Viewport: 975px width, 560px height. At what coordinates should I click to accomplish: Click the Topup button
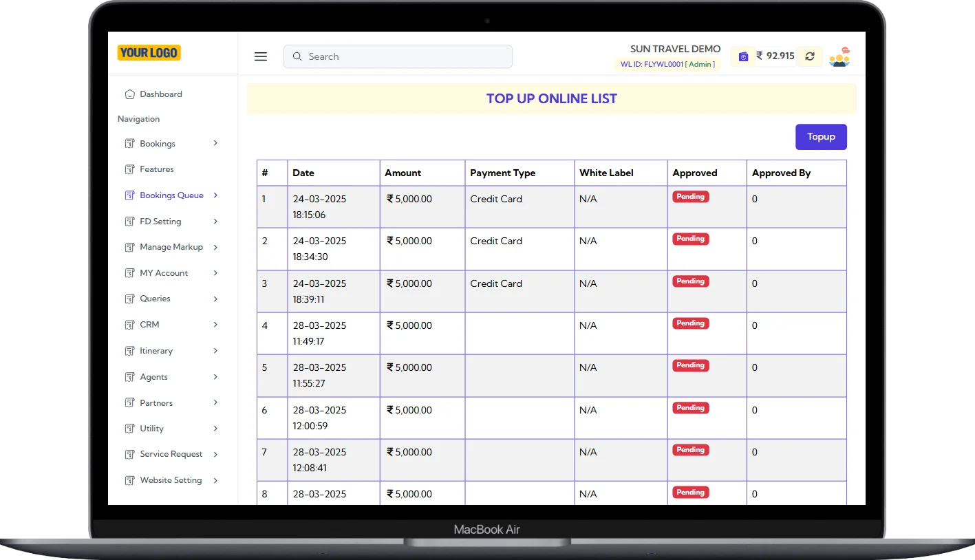(821, 137)
